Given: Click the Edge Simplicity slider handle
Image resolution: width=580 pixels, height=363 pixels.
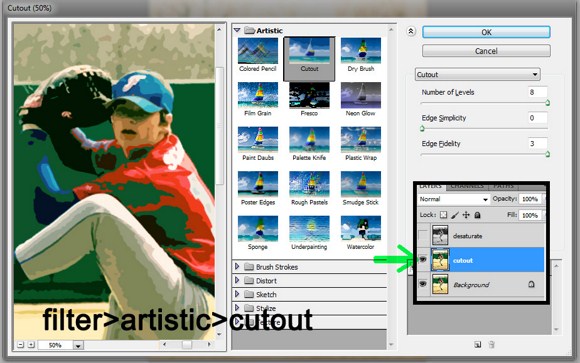Looking at the screenshot, I should 422,128.
